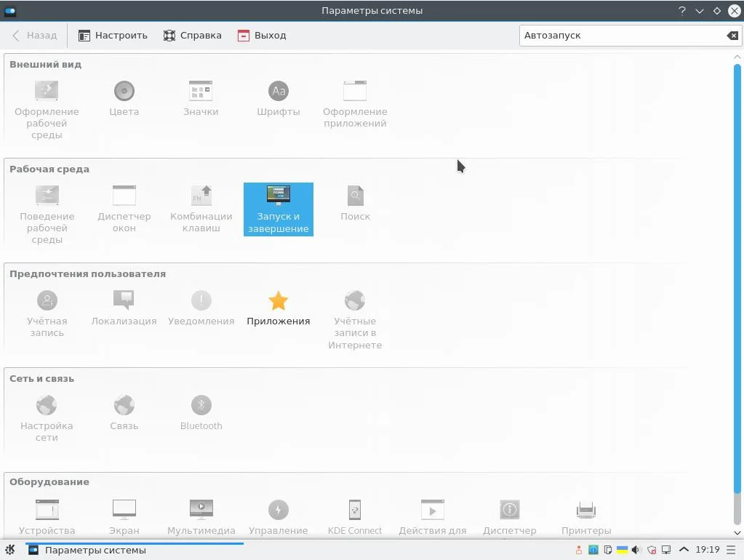Open the clipboard tray icon
The image size is (744, 560).
[x=608, y=550]
